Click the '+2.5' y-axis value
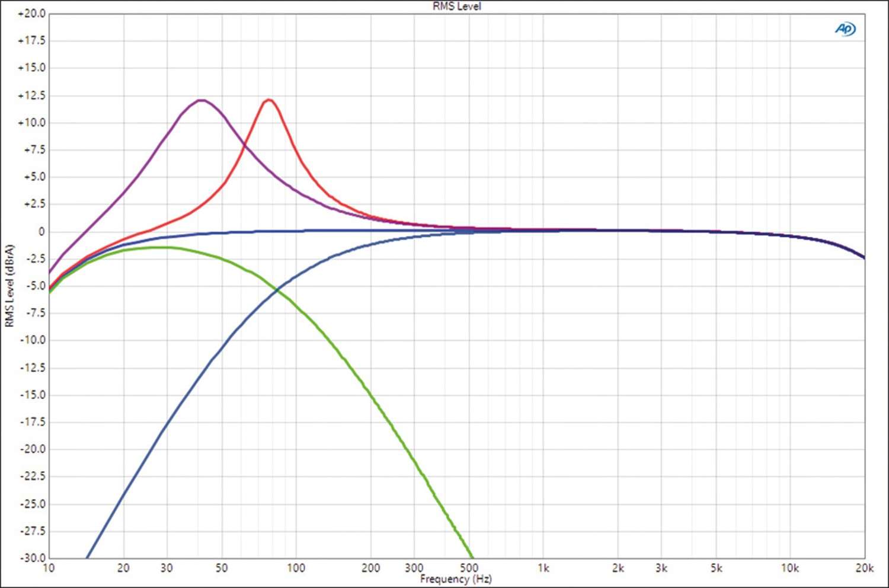This screenshot has height=588, width=889. tap(34, 204)
